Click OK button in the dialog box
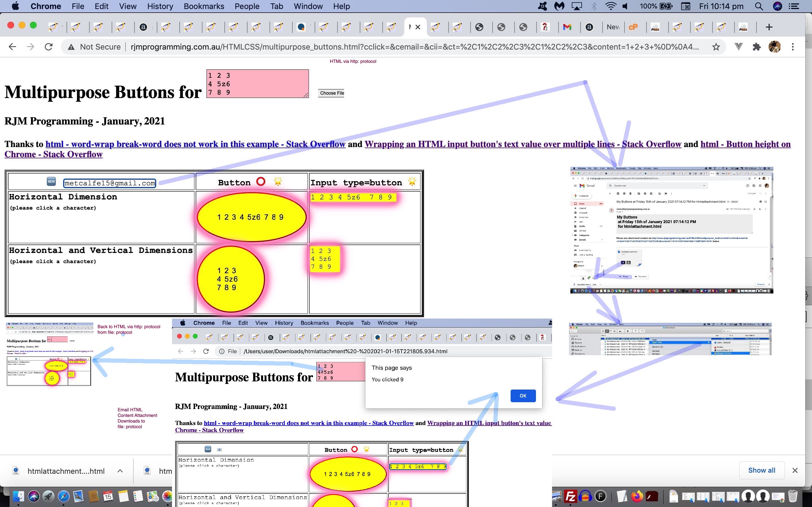The image size is (812, 507). [523, 395]
